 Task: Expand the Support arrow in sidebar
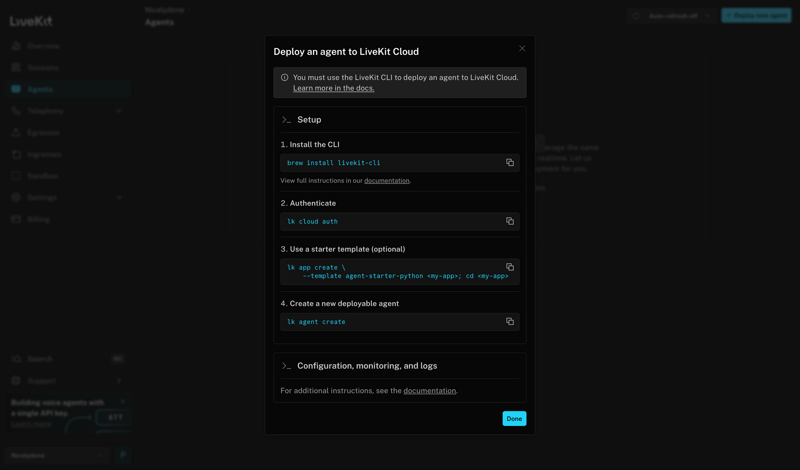[x=119, y=381]
